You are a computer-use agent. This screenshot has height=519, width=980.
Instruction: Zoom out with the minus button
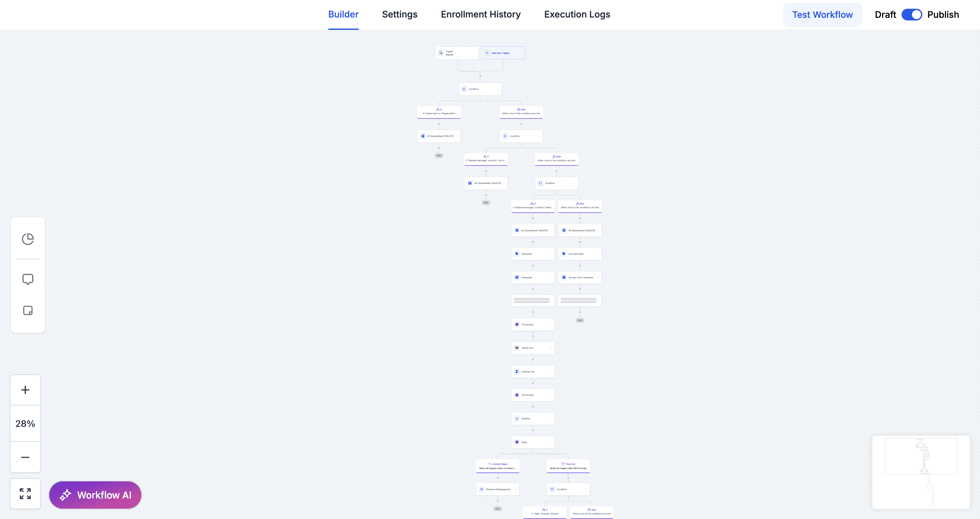[25, 457]
